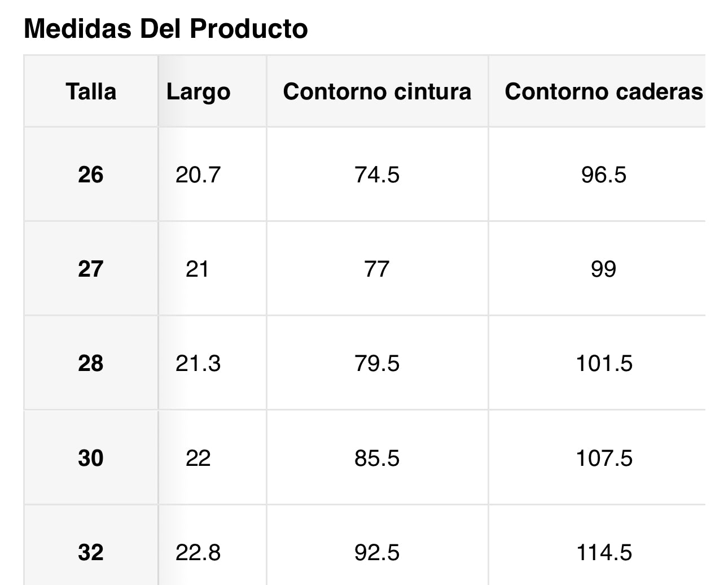Click the Contorno cintura column header
The height and width of the screenshot is (585, 728).
(x=377, y=91)
